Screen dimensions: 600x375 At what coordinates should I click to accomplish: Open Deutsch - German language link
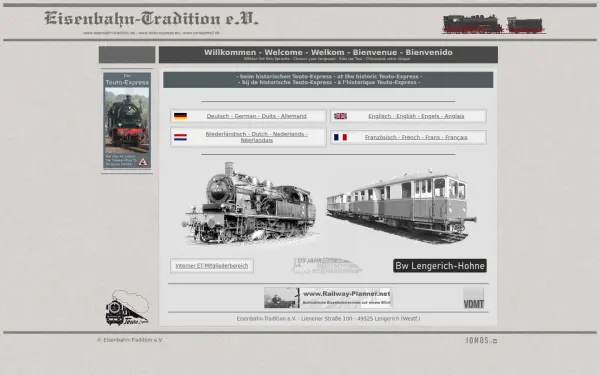(x=256, y=116)
